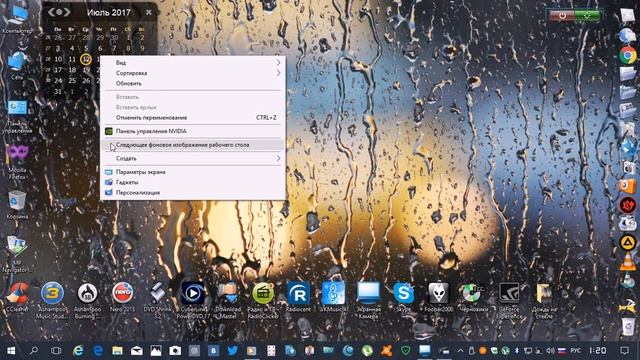Viewport: 640px width, 360px height.
Task: Select day 10 in calendar gadget
Action: pyautogui.click(x=58, y=59)
